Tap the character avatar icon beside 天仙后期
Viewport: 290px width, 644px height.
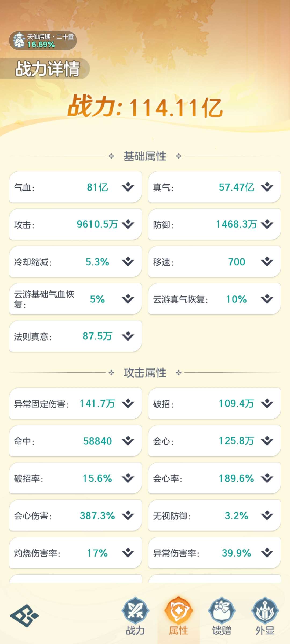point(19,40)
